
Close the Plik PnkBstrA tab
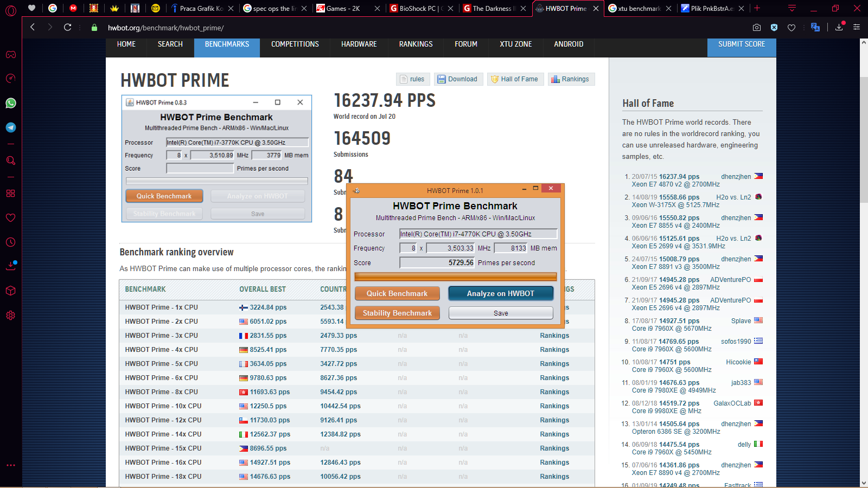coord(741,8)
